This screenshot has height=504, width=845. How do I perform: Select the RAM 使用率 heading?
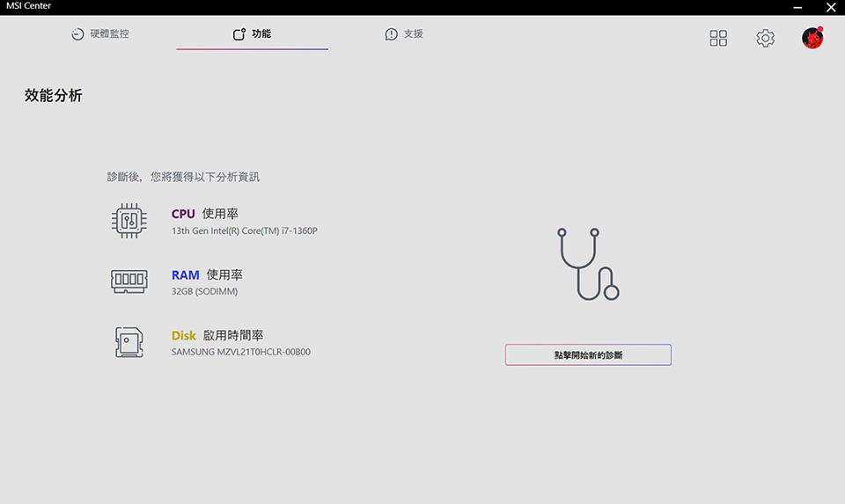coord(207,274)
